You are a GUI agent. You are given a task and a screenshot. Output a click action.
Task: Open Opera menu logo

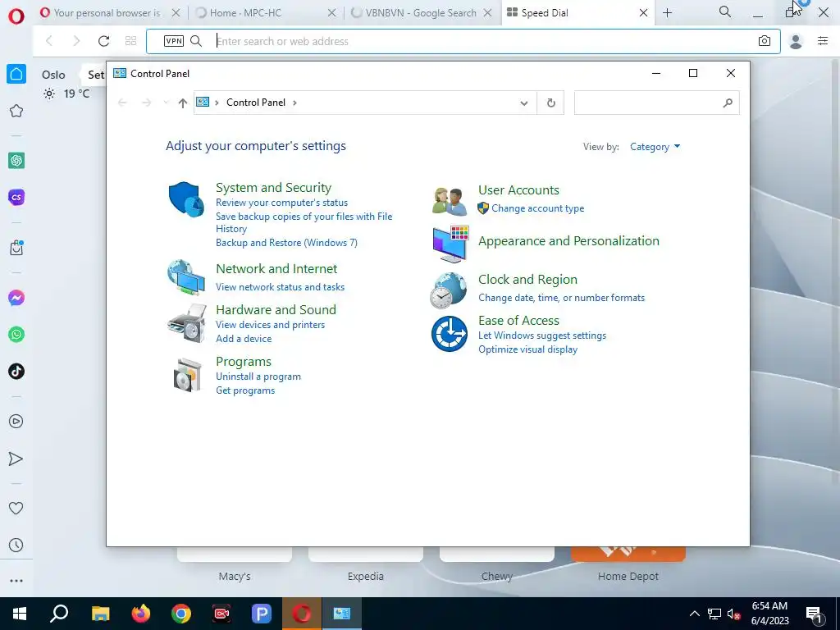pyautogui.click(x=16, y=16)
